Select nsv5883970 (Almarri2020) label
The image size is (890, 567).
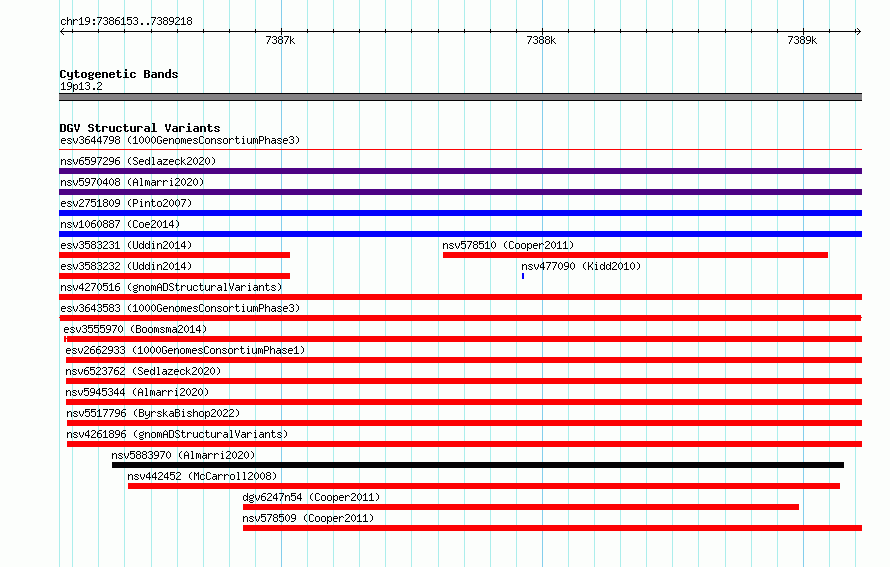click(x=183, y=455)
